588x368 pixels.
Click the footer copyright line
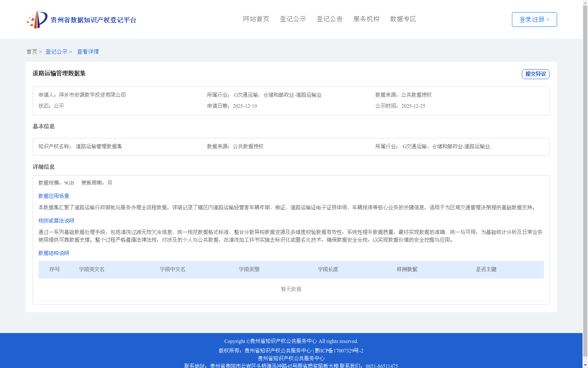pos(291,341)
